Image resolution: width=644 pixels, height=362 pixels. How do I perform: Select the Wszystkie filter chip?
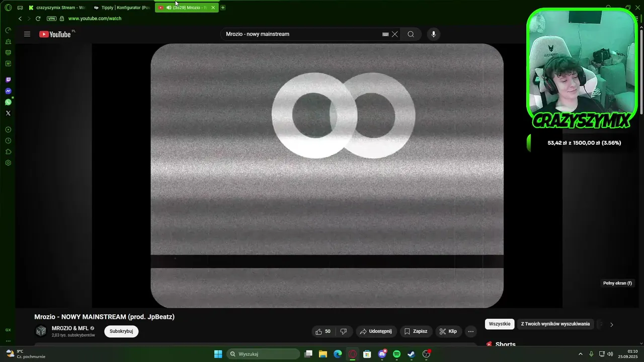[x=500, y=324]
